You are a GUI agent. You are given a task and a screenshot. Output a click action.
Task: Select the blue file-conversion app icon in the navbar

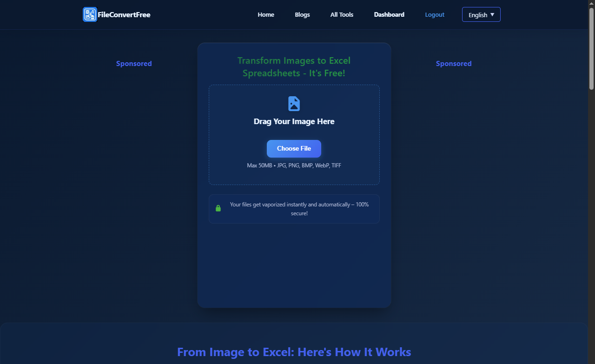89,14
